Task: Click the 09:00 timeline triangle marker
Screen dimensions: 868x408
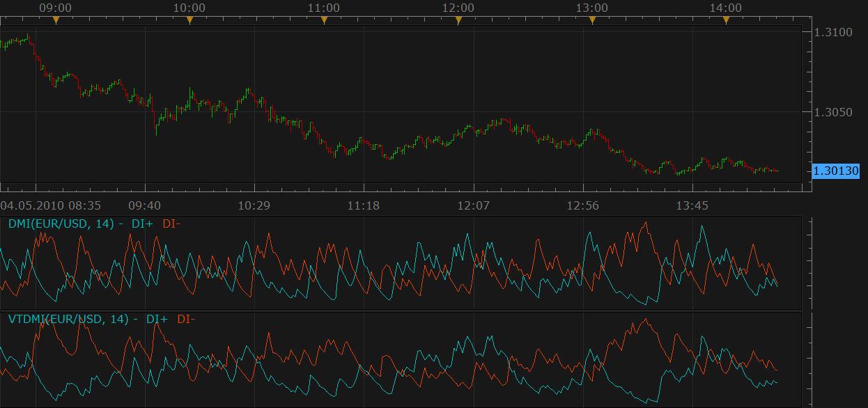Action: click(56, 20)
